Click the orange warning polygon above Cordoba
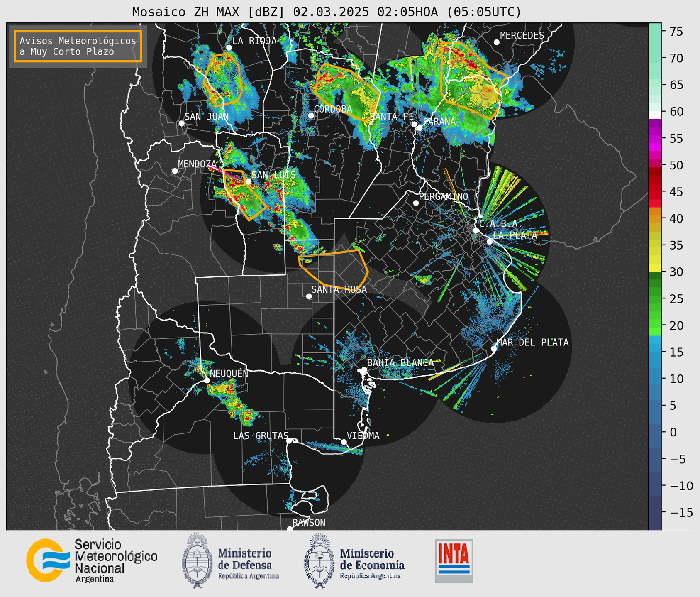This screenshot has width=700, height=597. pos(347,92)
